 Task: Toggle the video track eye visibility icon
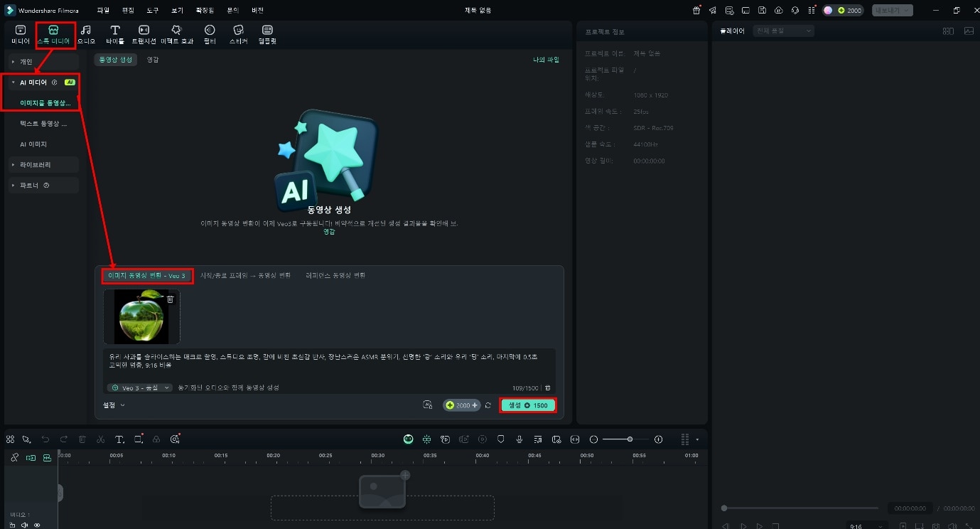tap(37, 525)
